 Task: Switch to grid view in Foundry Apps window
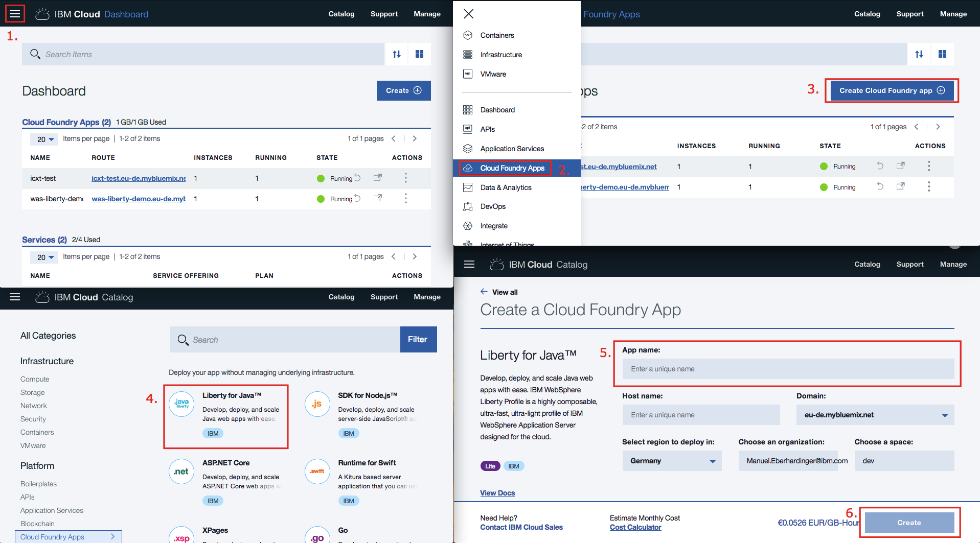942,54
